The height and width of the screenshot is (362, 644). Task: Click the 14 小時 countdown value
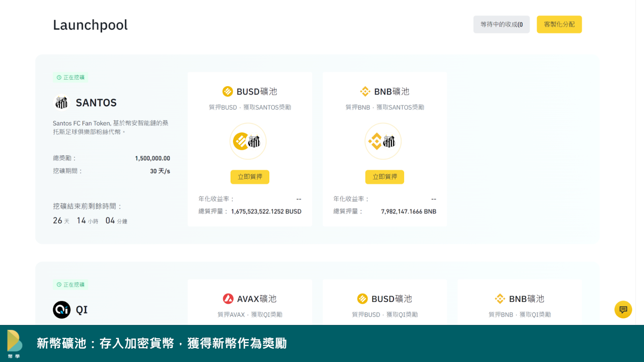tap(87, 221)
